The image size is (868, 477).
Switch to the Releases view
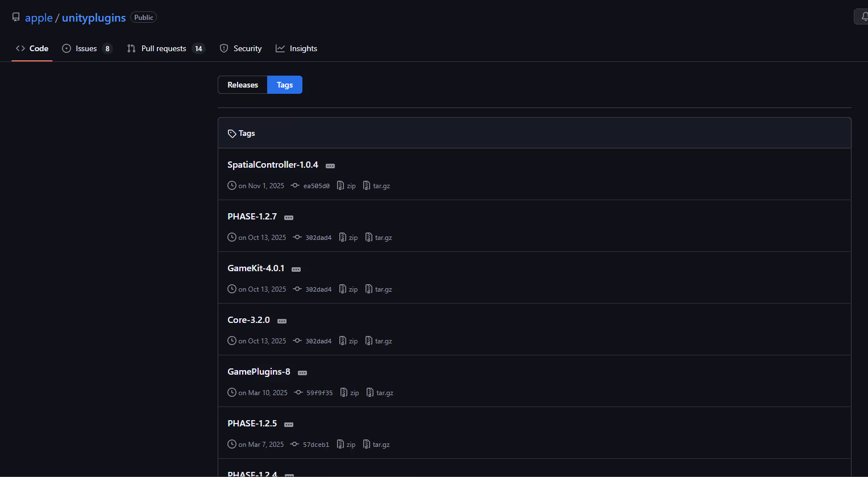[x=243, y=84]
